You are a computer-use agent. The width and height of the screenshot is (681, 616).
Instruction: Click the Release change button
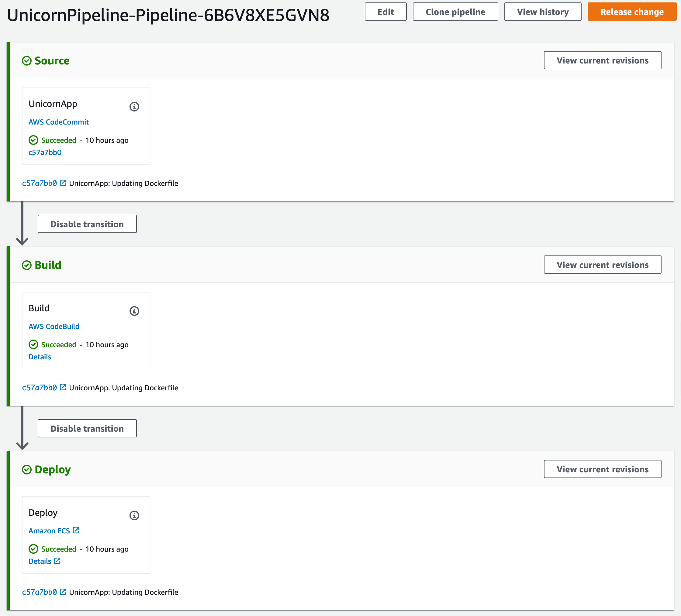[x=632, y=12]
